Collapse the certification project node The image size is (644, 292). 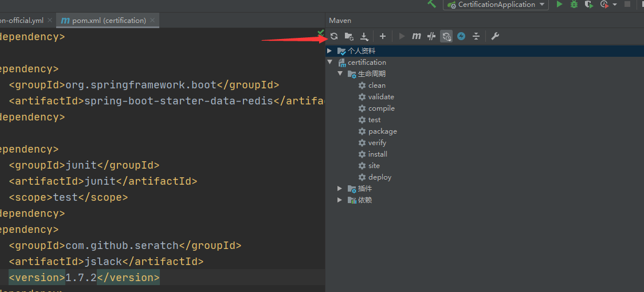click(x=329, y=62)
